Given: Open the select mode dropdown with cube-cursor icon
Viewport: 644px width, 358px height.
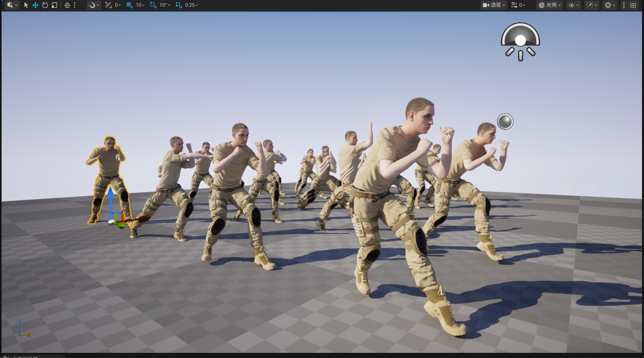Looking at the screenshot, I should coord(12,5).
